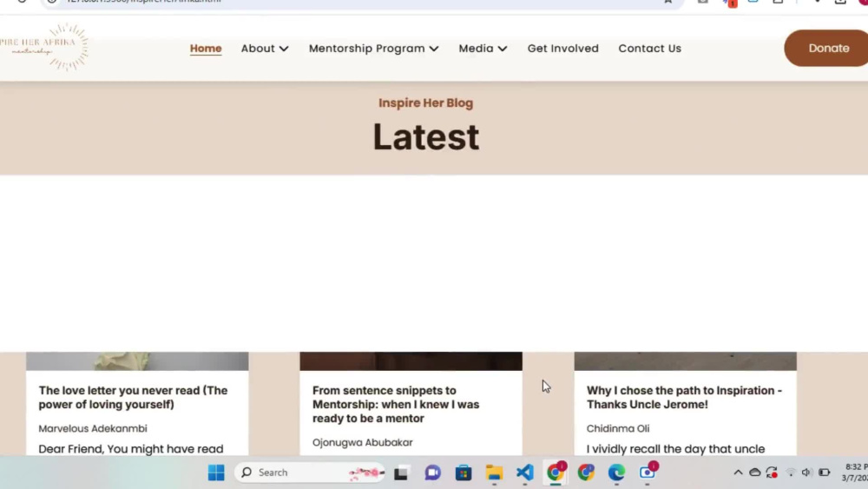
Task: Click the love letter post thumbnail image
Action: pos(137,361)
